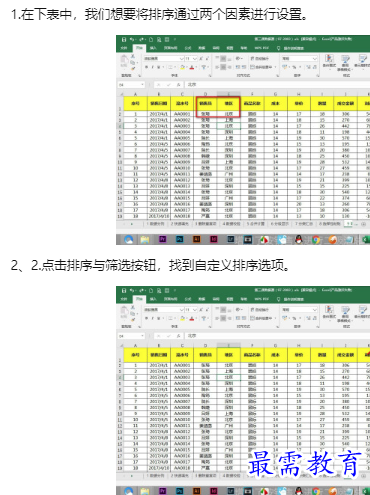
Task: Open sheet tab "4 数据校验" in first screenshot
Action: point(231,224)
